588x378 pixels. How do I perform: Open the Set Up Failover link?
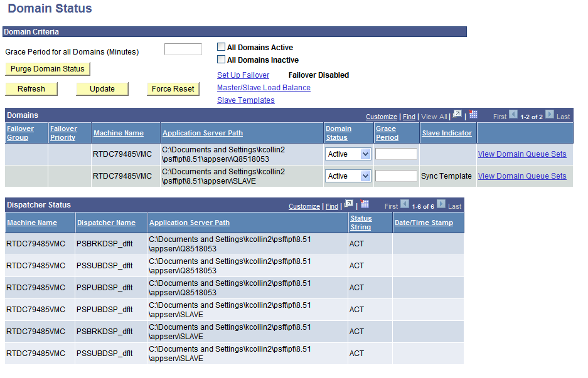[x=243, y=75]
